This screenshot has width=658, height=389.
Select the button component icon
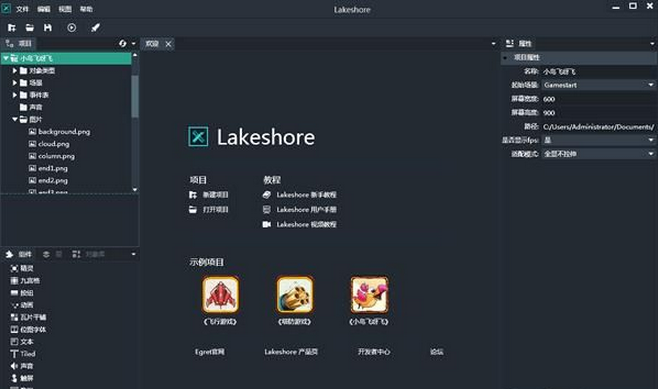point(14,293)
